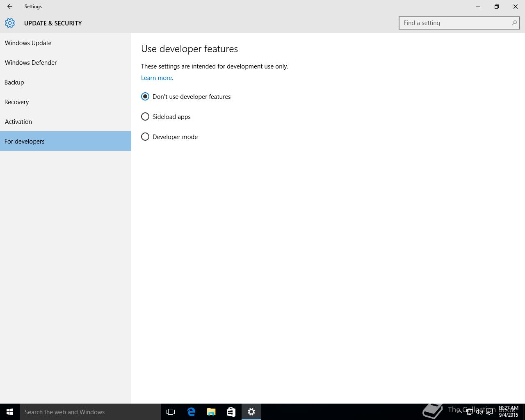Open File Explorer from the taskbar
The height and width of the screenshot is (420, 525).
211,412
